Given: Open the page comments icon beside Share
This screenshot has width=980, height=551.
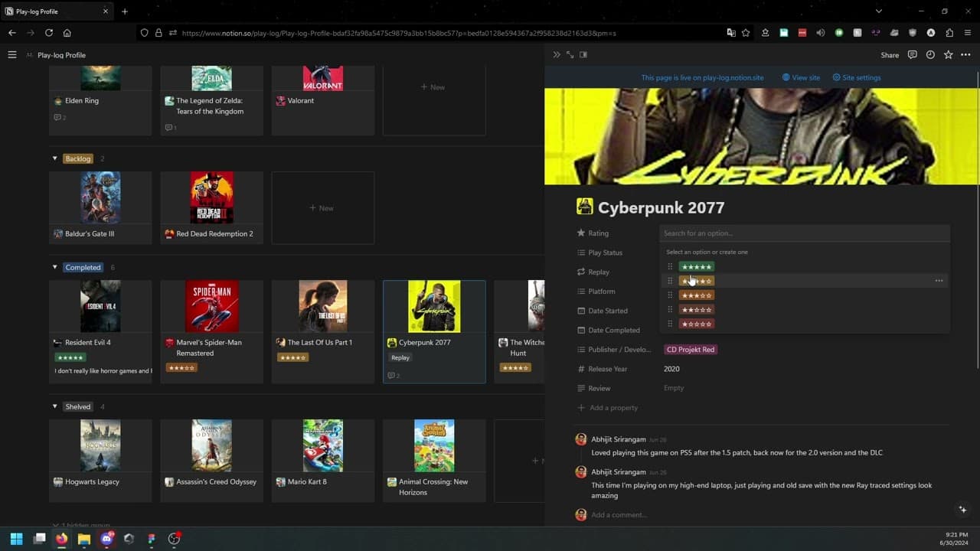Looking at the screenshot, I should click(912, 55).
